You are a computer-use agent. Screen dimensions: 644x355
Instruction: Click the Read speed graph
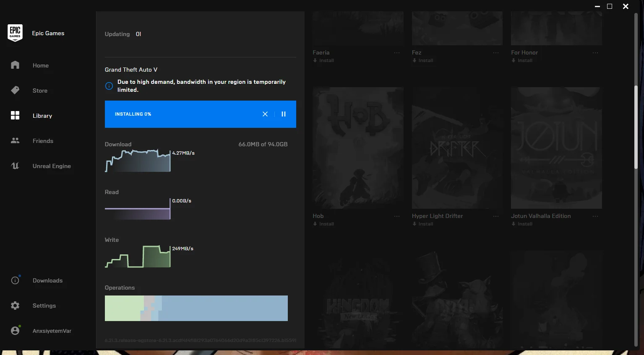[x=138, y=208]
